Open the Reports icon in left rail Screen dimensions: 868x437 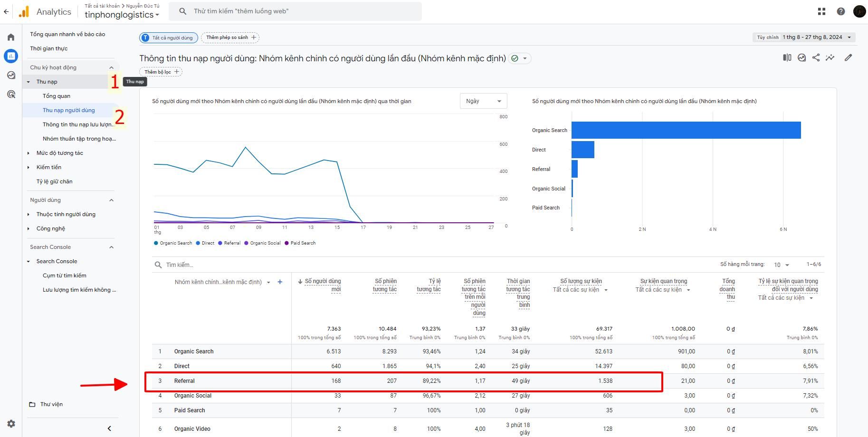11,56
